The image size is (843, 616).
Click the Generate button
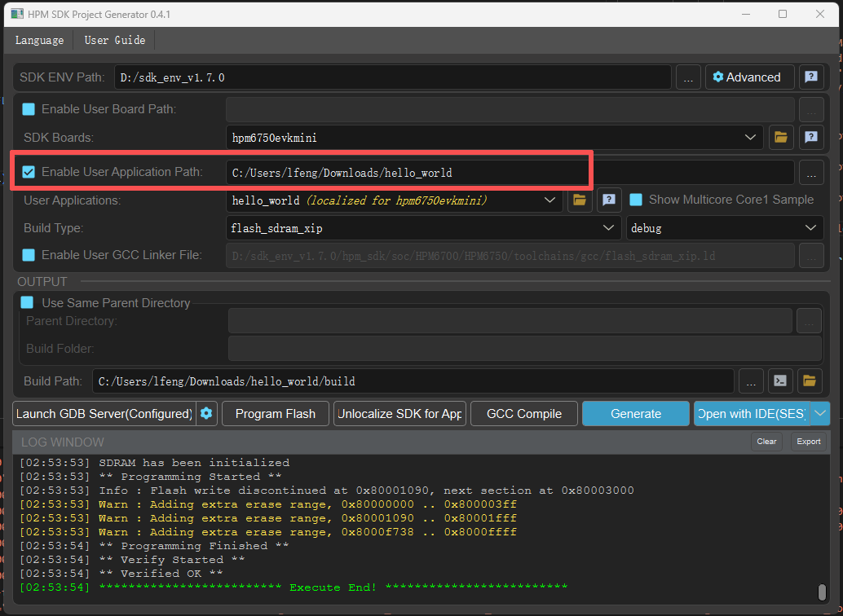[635, 413]
